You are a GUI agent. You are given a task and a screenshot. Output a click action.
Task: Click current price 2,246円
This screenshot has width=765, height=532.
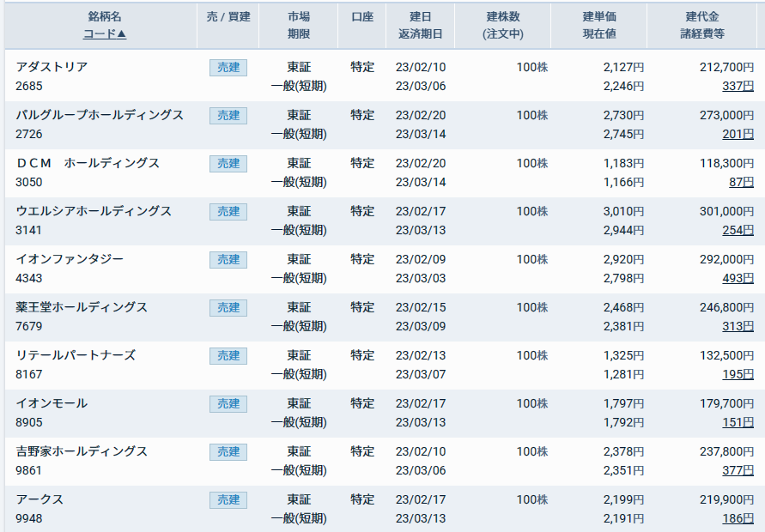click(x=623, y=87)
